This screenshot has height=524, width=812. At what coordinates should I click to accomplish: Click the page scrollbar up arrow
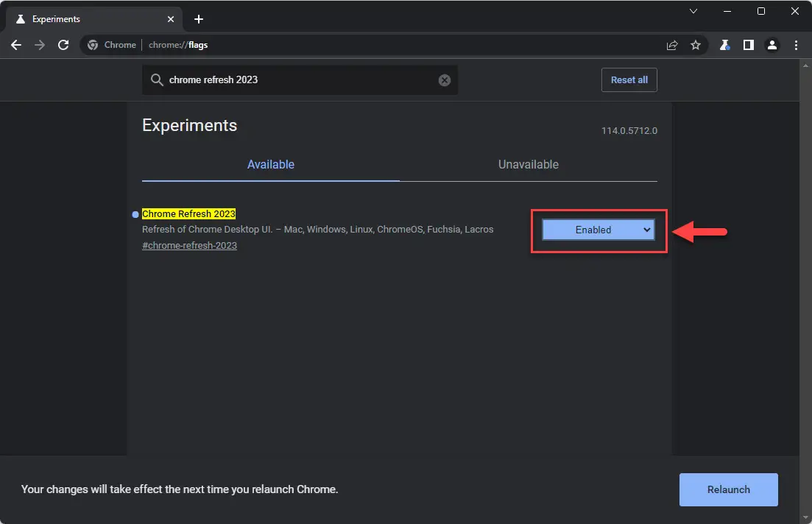click(x=805, y=65)
